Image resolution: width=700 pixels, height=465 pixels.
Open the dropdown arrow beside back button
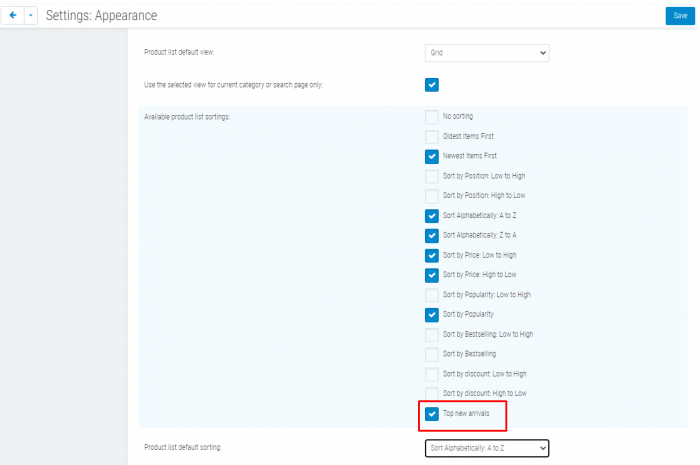(x=30, y=16)
